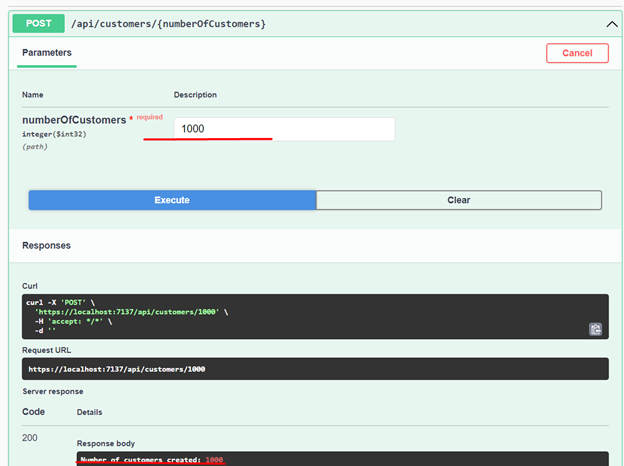Screen dimensions: 624x466
Task: Click the numberOfCustomers input field
Action: tap(284, 129)
